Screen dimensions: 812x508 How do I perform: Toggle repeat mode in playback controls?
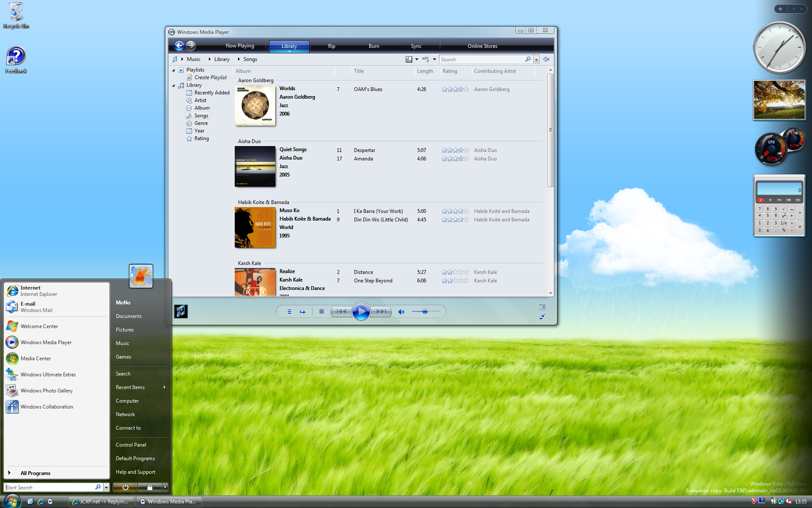302,312
